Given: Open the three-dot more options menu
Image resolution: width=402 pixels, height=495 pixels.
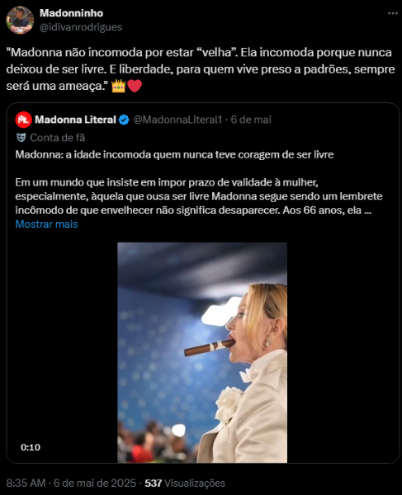Looking at the screenshot, I should (x=393, y=13).
